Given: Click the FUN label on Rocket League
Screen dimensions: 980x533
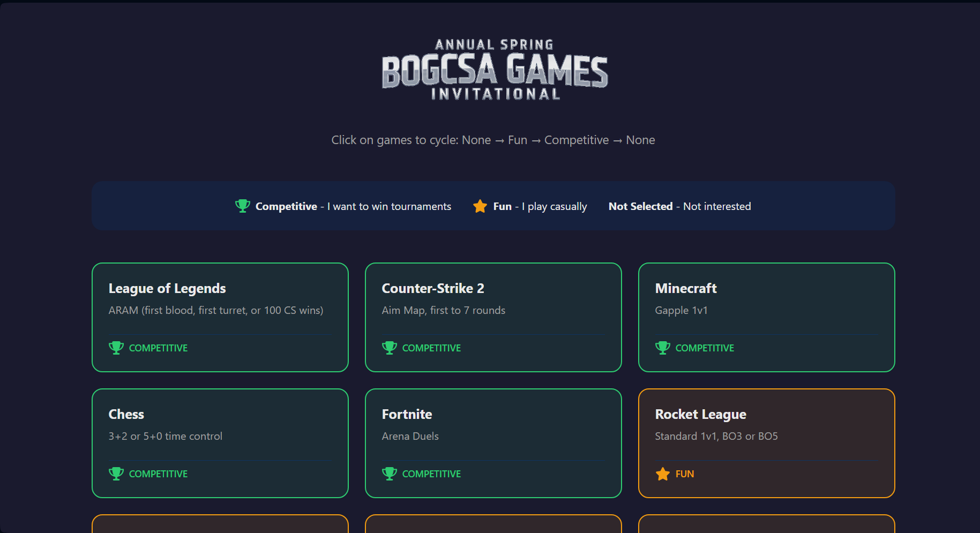Looking at the screenshot, I should pyautogui.click(x=684, y=474).
